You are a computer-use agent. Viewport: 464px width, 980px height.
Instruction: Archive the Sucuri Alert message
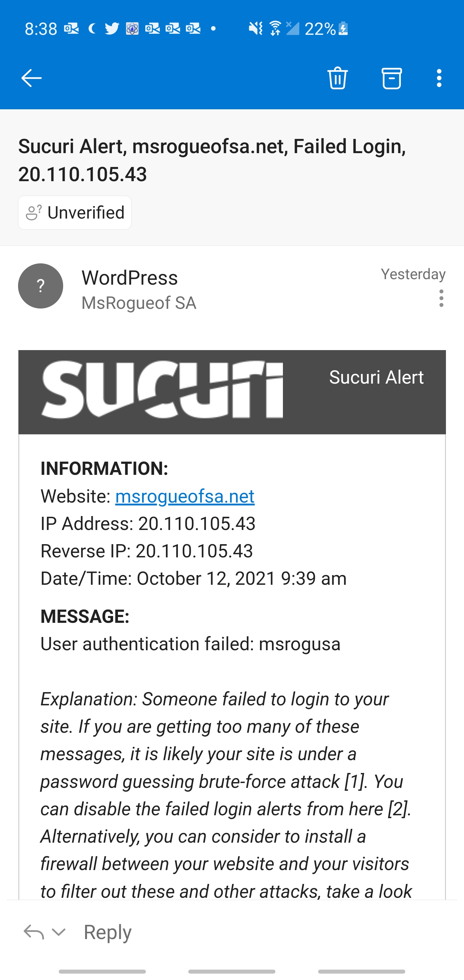[x=391, y=78]
